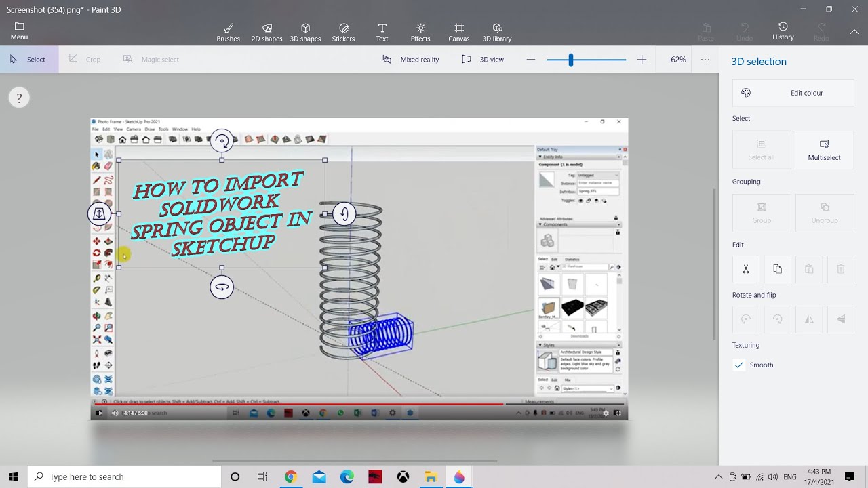The image size is (868, 488).
Task: Enable Multiselect
Action: (x=824, y=149)
